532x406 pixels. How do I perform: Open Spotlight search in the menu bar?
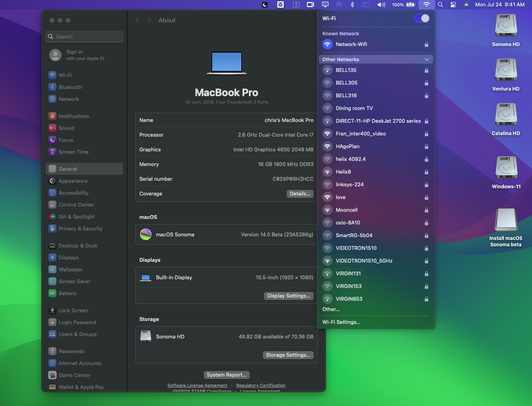tap(440, 5)
